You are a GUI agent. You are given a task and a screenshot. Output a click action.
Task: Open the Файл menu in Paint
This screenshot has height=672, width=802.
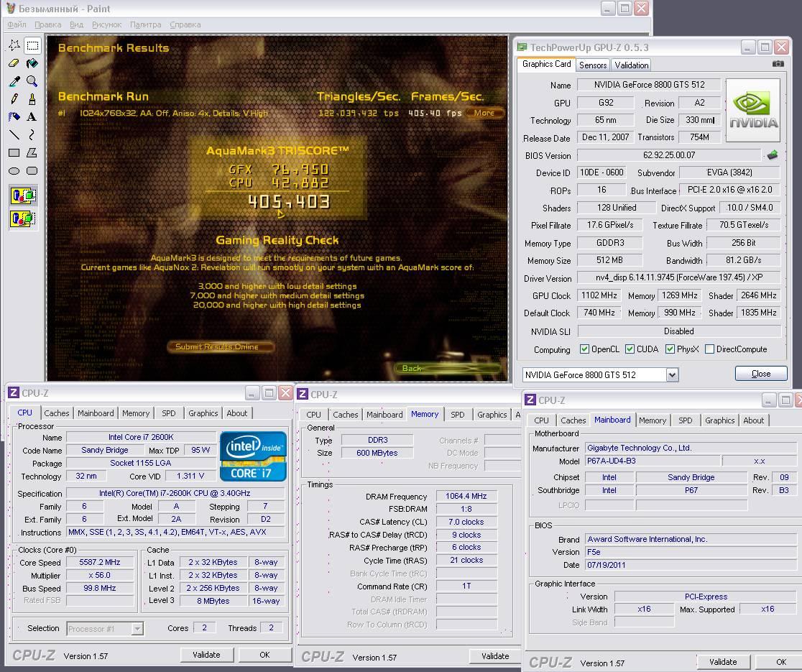(17, 24)
